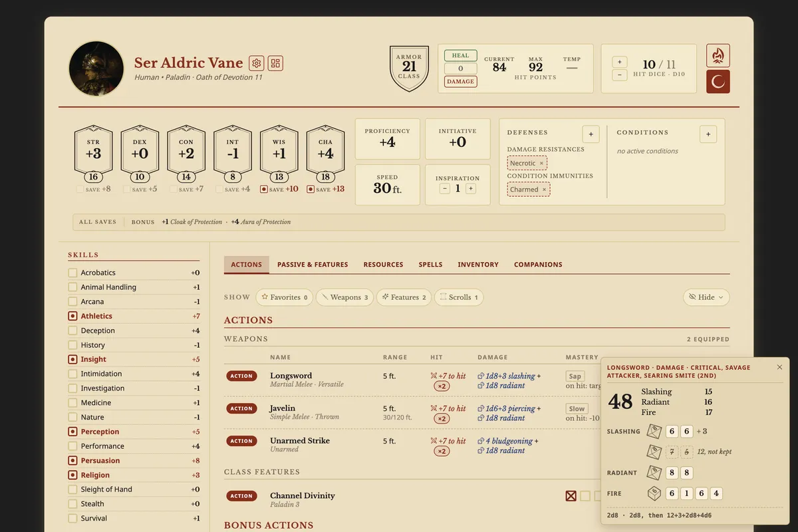Image resolution: width=798 pixels, height=532 pixels.
Task: Toggle Stealth skill proficiency checkbox
Action: 72,504
